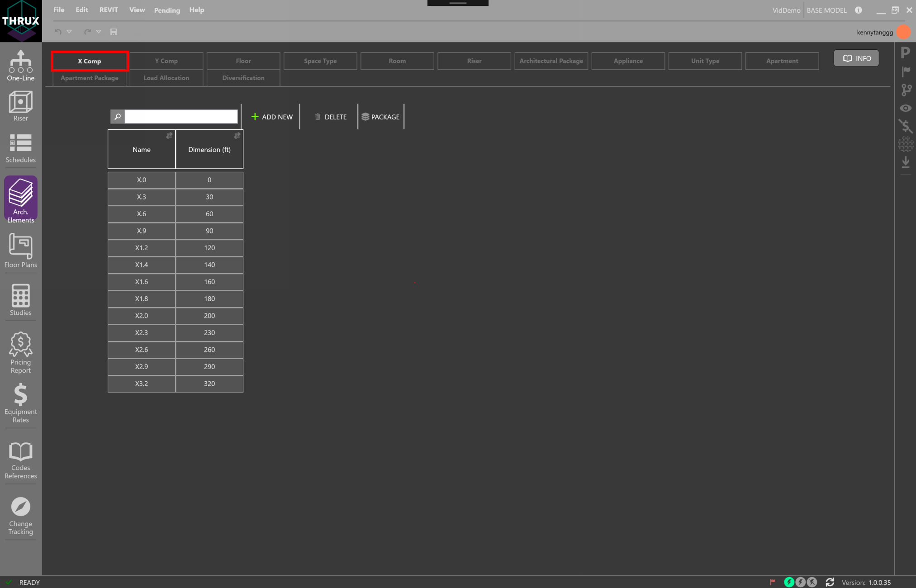Toggle the crossed dollar sign icon
Image resolution: width=916 pixels, height=588 pixels.
point(906,126)
